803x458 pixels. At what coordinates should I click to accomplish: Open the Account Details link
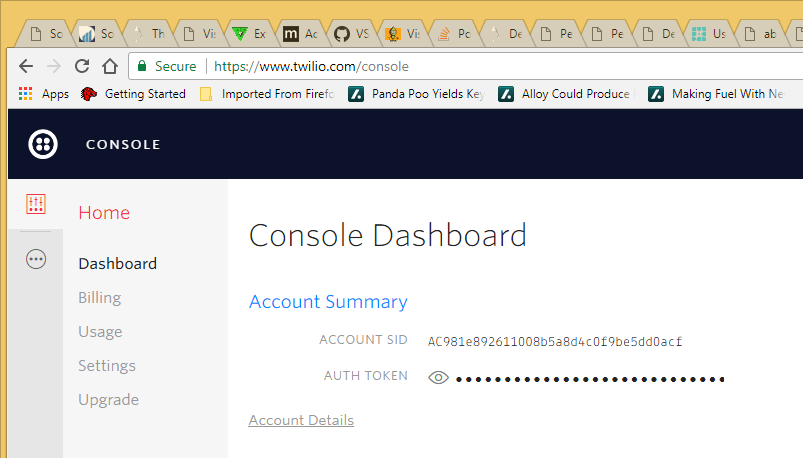tap(301, 420)
